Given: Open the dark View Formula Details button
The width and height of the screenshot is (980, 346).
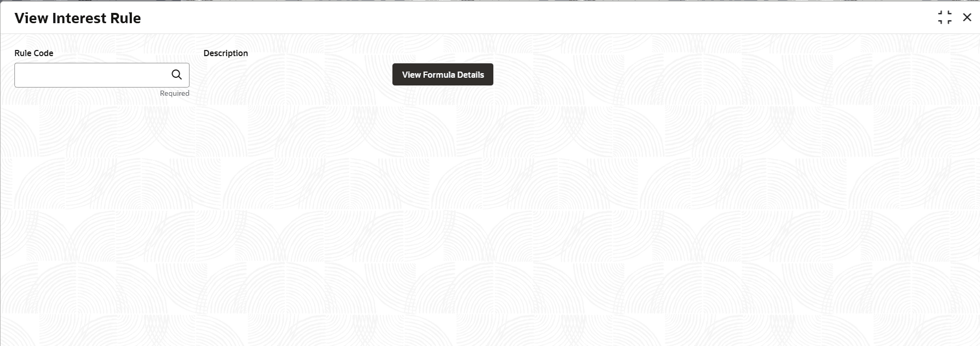Looking at the screenshot, I should pyautogui.click(x=442, y=75).
